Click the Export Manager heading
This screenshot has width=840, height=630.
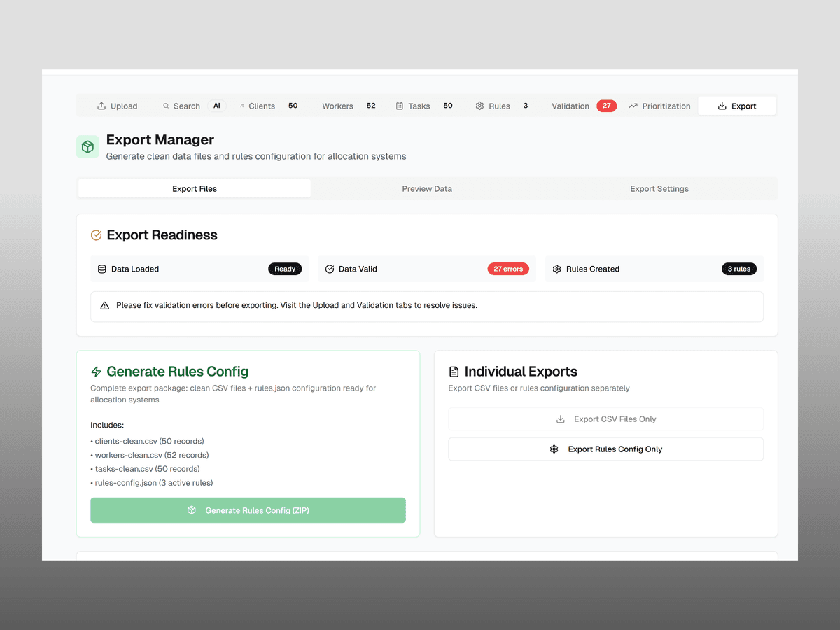(x=160, y=140)
